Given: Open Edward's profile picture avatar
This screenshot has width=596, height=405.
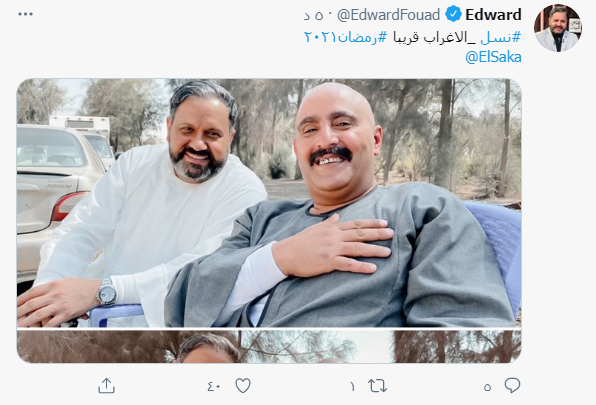Looking at the screenshot, I should tap(558, 28).
